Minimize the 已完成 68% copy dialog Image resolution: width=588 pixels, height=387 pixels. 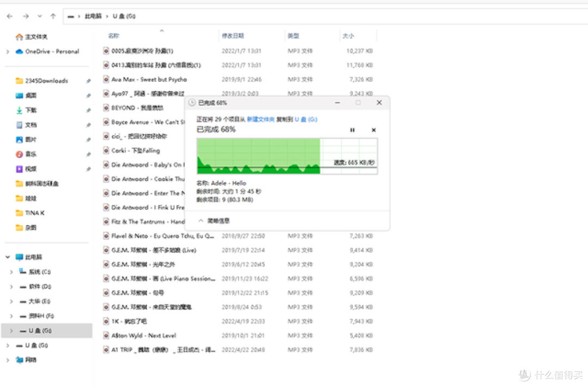tap(338, 102)
